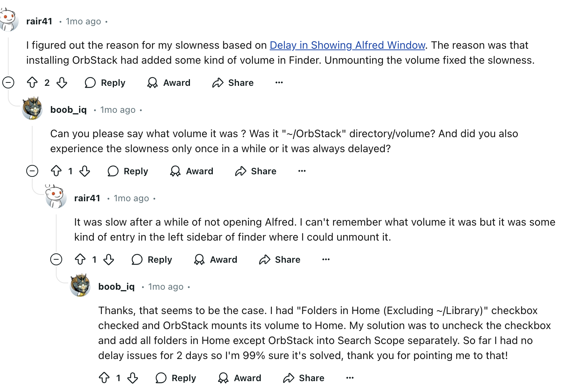The width and height of the screenshot is (562, 392).
Task: Upvote rair41's reply about the Finder sidebar
Action: (80, 259)
